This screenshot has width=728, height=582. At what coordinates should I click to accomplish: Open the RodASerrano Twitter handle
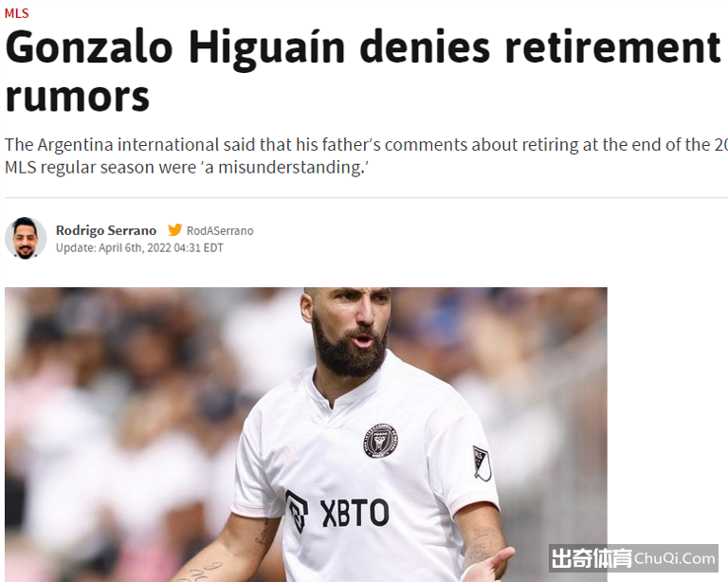(220, 230)
